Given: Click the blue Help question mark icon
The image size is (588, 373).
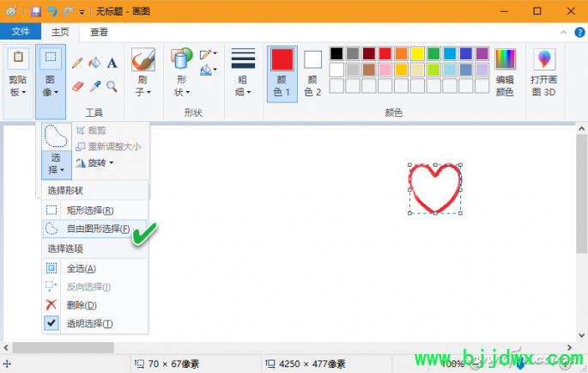Looking at the screenshot, I should coord(579,33).
